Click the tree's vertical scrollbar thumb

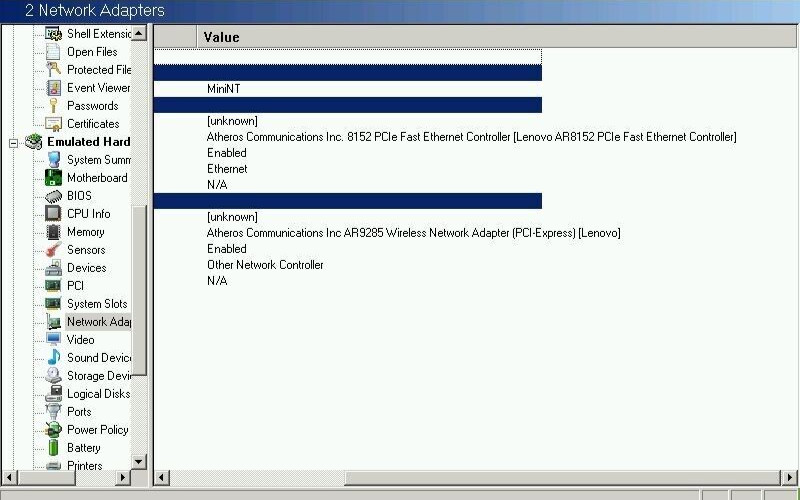pyautogui.click(x=139, y=290)
